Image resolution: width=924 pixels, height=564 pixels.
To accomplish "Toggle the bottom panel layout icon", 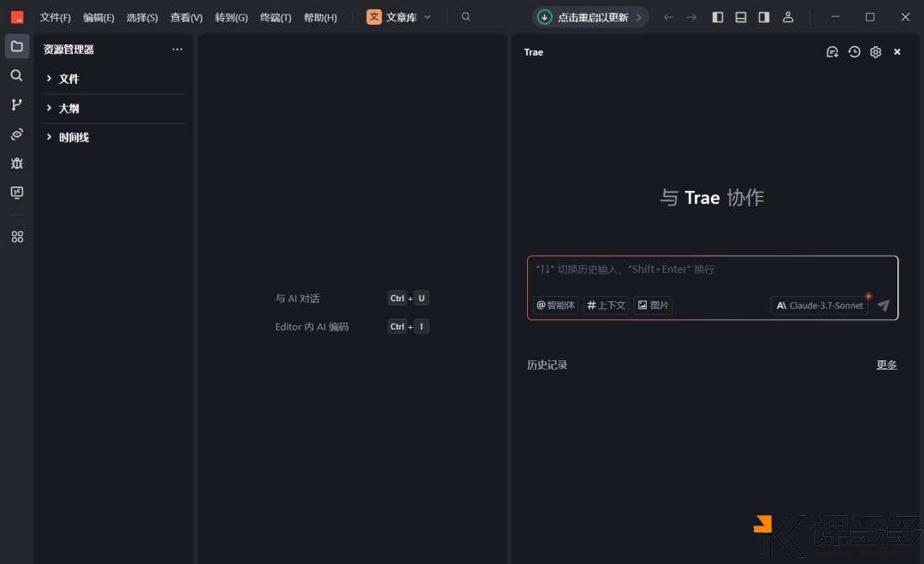I will [741, 17].
